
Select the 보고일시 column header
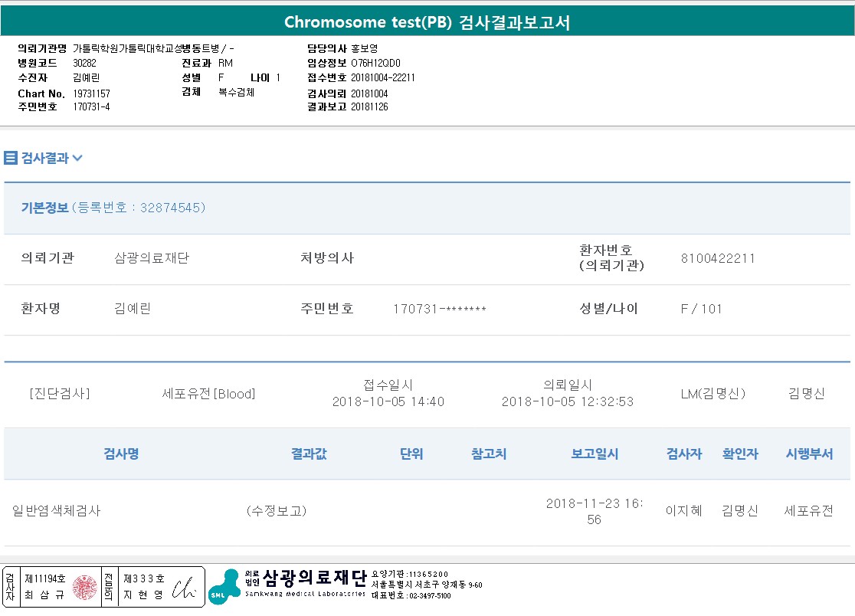click(x=595, y=454)
